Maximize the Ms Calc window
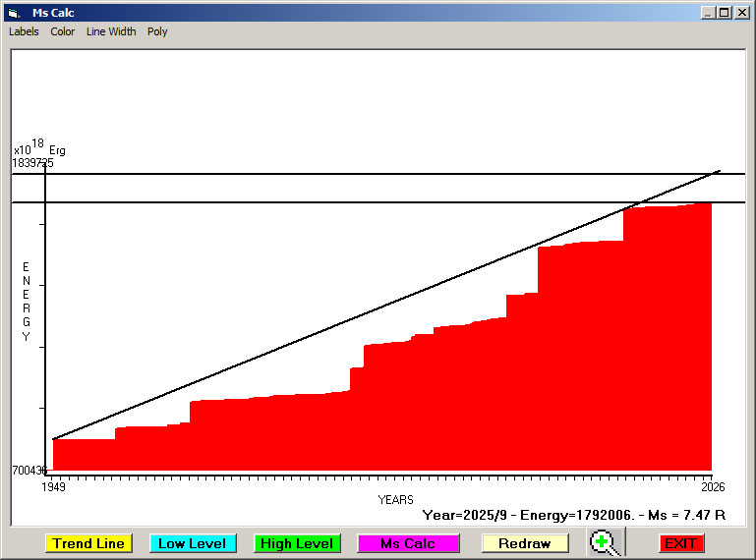This screenshot has width=756, height=560. point(724,13)
